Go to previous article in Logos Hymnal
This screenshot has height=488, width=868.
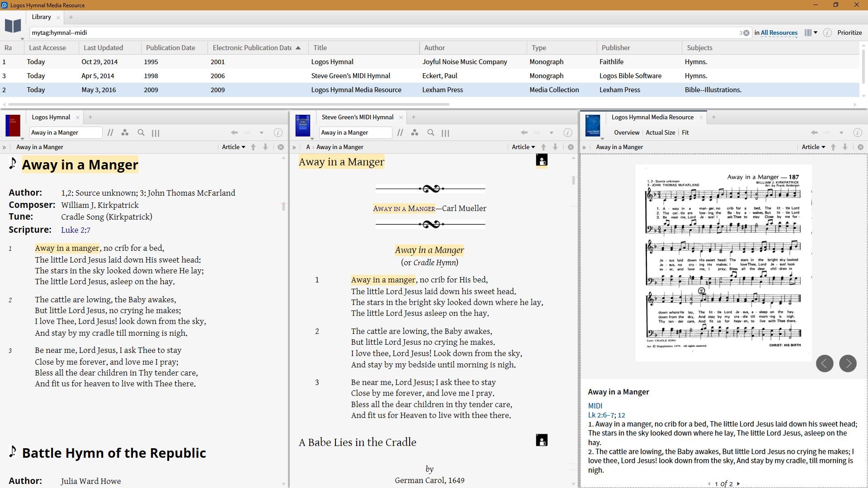click(254, 147)
